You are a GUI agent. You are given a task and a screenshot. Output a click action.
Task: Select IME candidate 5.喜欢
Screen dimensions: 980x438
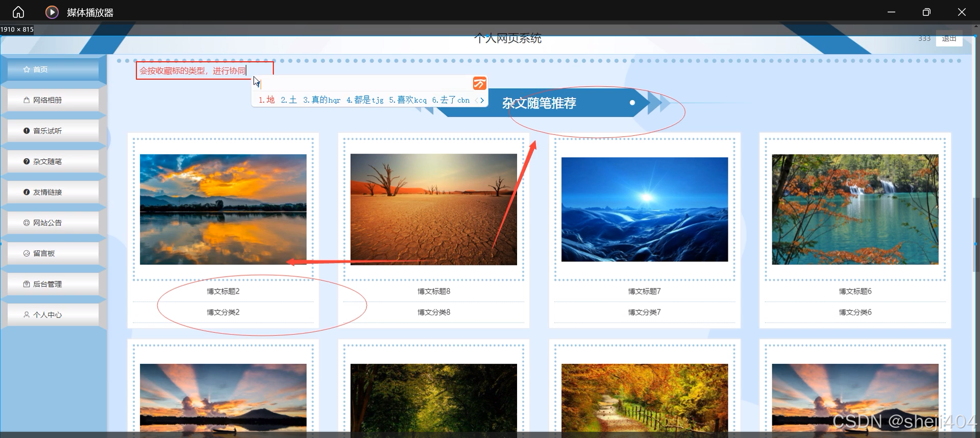408,100
